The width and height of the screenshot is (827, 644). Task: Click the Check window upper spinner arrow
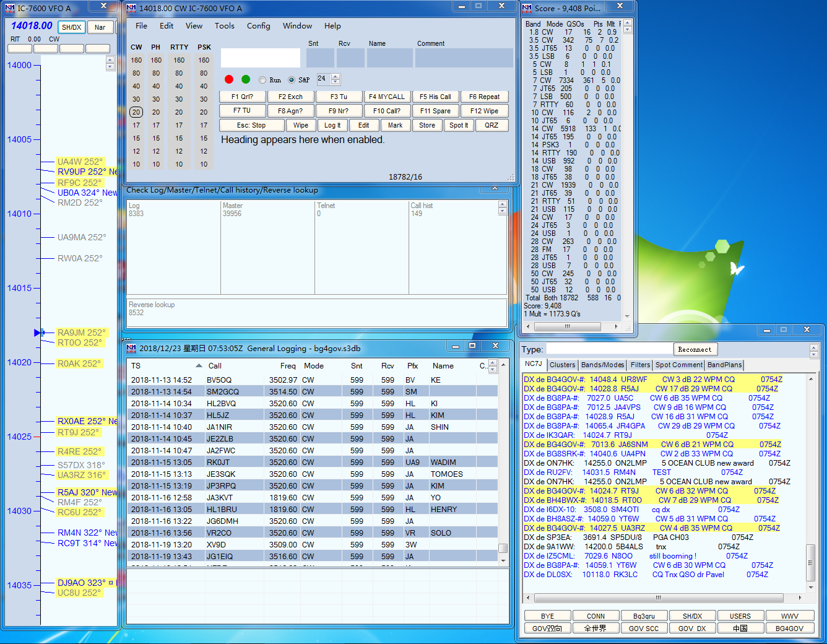[x=503, y=204]
